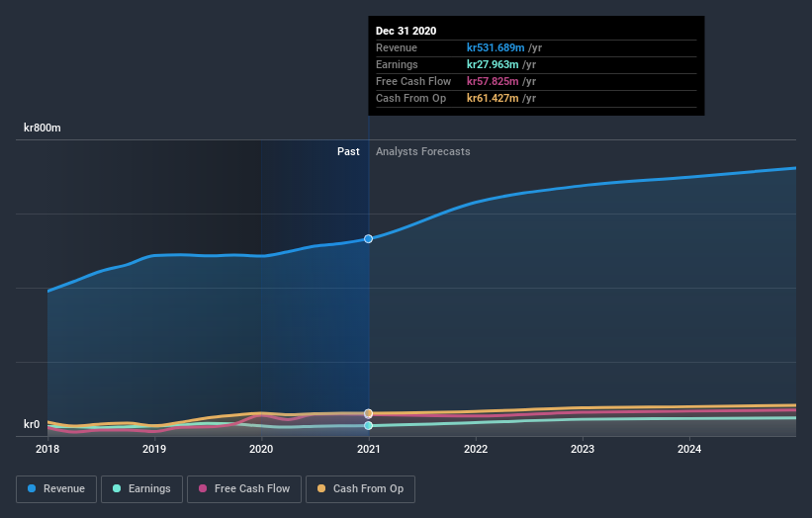812x518 pixels.
Task: Click the kr27.963m earnings value
Action: click(493, 64)
